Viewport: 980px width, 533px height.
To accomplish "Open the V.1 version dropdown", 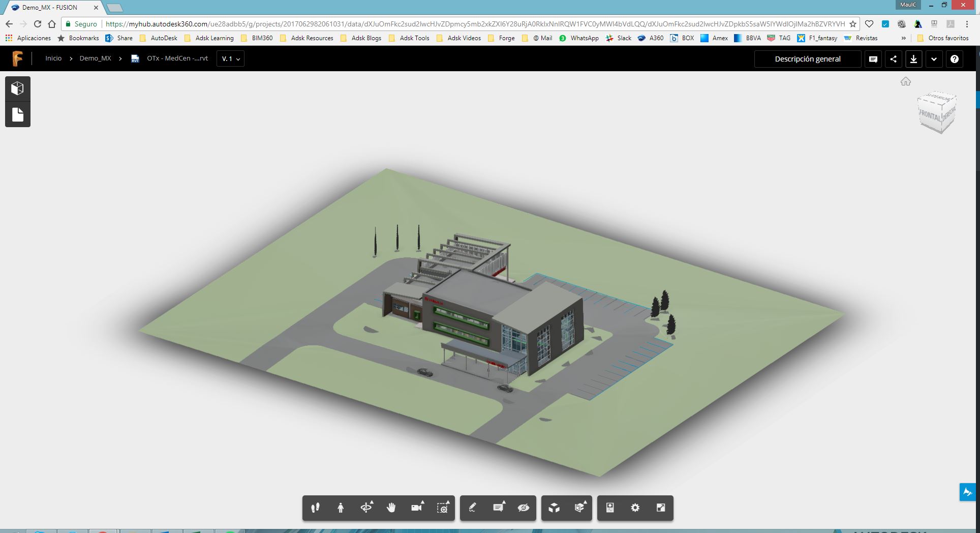I will click(x=231, y=58).
